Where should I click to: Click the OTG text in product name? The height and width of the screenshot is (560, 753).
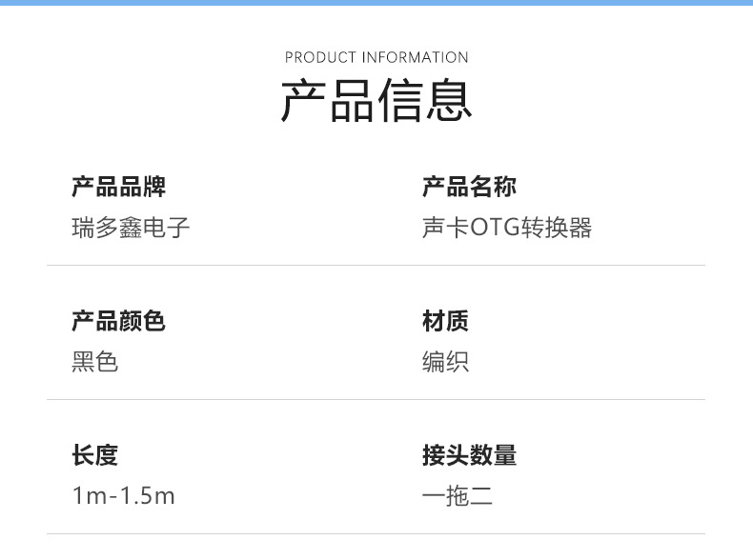pos(495,228)
